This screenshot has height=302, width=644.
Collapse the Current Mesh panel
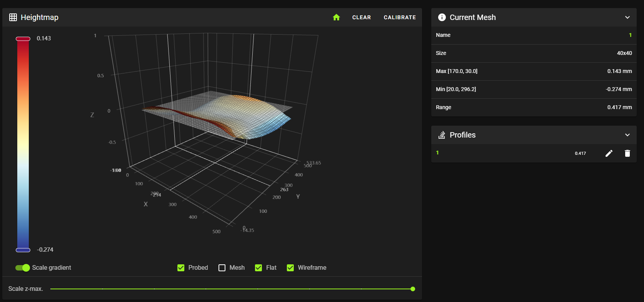click(627, 17)
